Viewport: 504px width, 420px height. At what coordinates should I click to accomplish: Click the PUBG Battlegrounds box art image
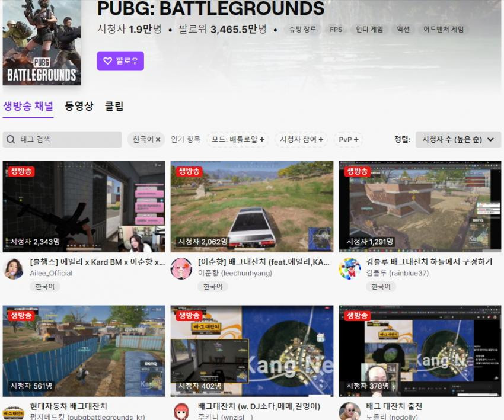point(42,43)
